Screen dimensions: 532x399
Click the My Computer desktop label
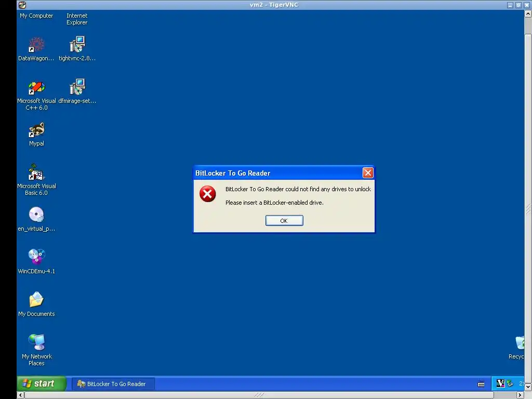(36, 16)
